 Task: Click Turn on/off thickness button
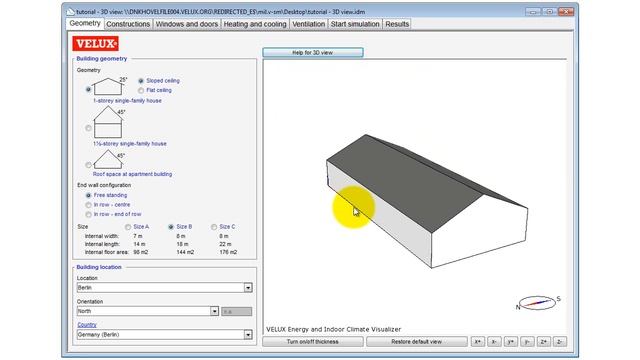click(x=313, y=342)
